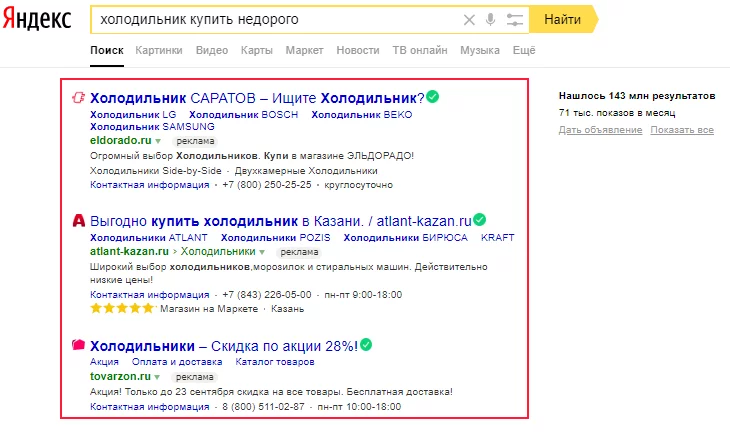Open Холодильник BOSCH sitelink
730x433 pixels.
(243, 115)
